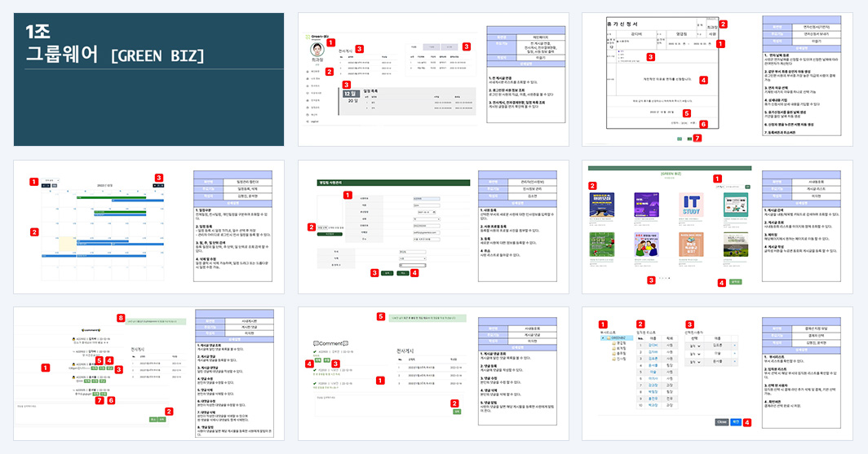Click the green write-post button below the gallery

pos(735,282)
